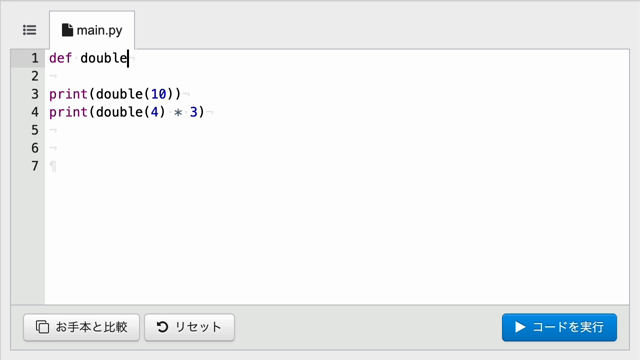This screenshot has width=640, height=360.
Task: Click on the print(double(10)) line
Action: coord(115,94)
